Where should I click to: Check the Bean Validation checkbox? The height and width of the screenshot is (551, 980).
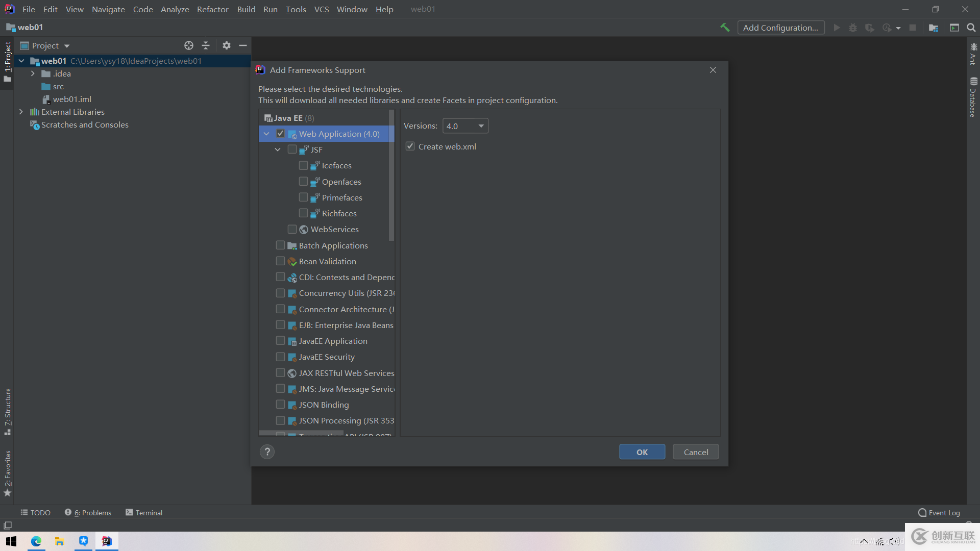point(280,261)
